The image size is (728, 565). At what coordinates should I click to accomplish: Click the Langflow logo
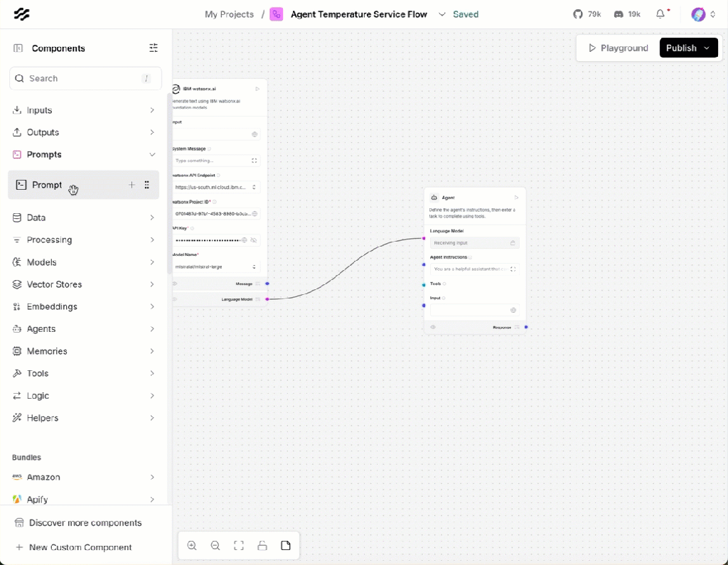[x=22, y=14]
